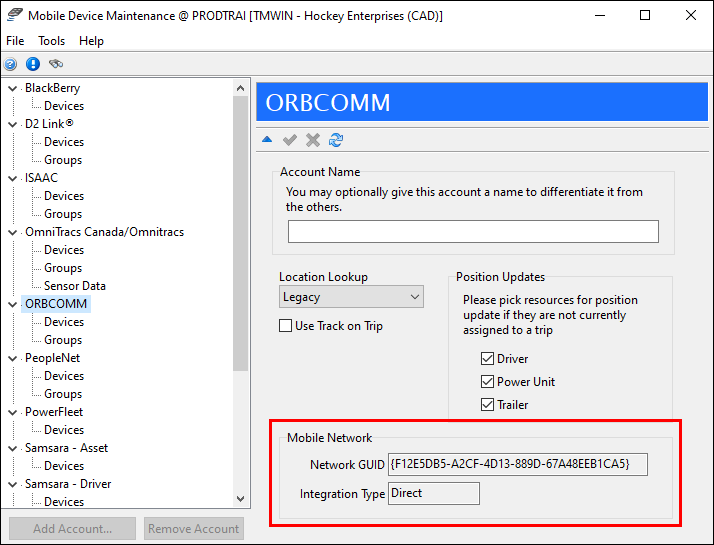Image resolution: width=714 pixels, height=545 pixels.
Task: Select Devices under Samsara - Asset
Action: 64,466
